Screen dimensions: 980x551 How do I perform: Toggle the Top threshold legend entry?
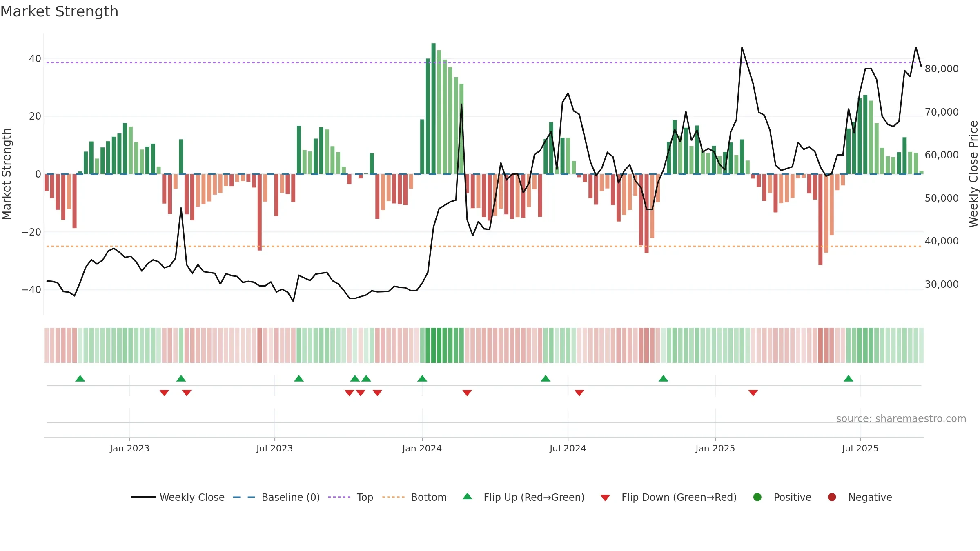tap(351, 497)
